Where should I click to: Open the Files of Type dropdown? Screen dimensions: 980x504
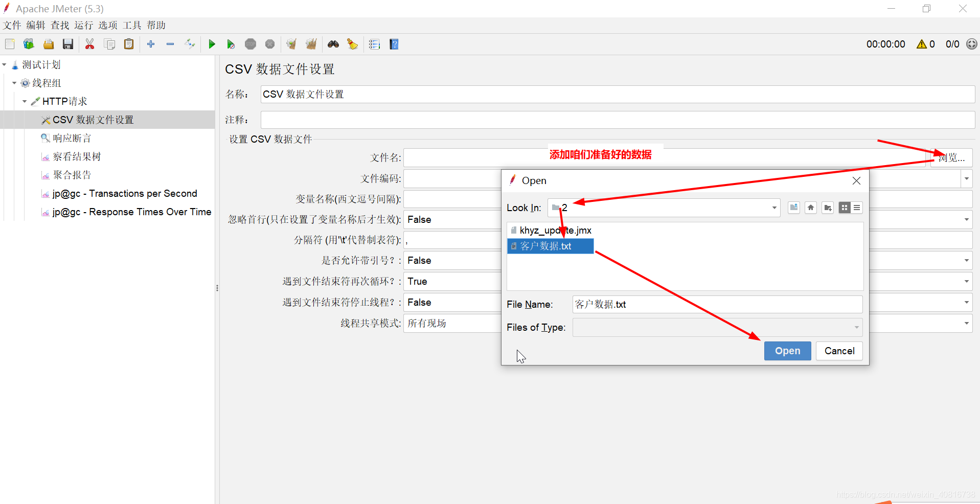point(857,328)
